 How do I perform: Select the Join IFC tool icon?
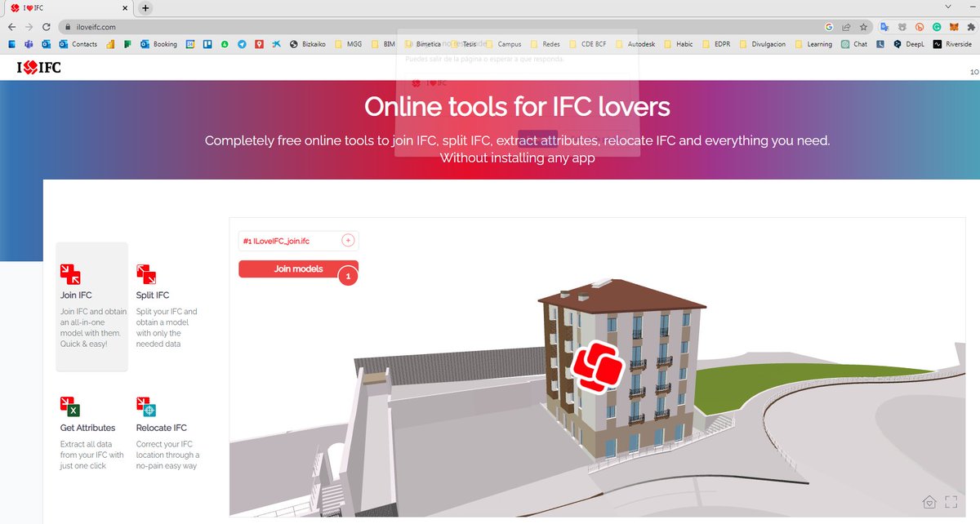click(70, 274)
